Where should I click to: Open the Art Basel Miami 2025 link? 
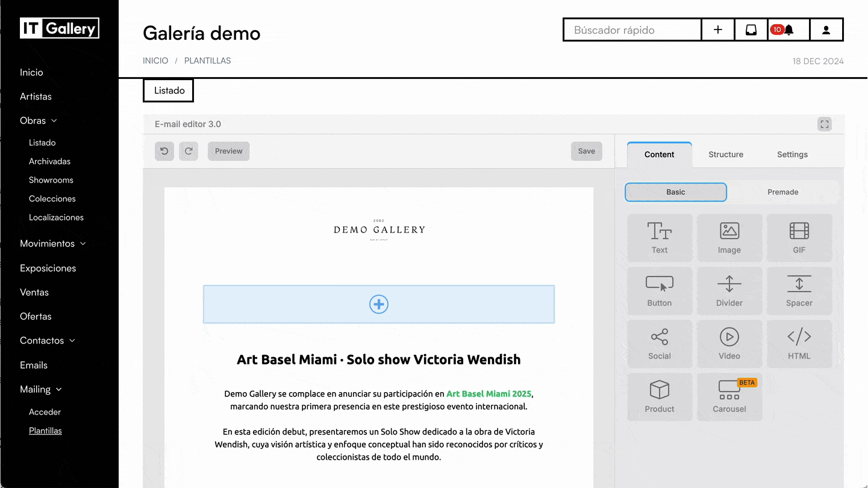click(489, 394)
